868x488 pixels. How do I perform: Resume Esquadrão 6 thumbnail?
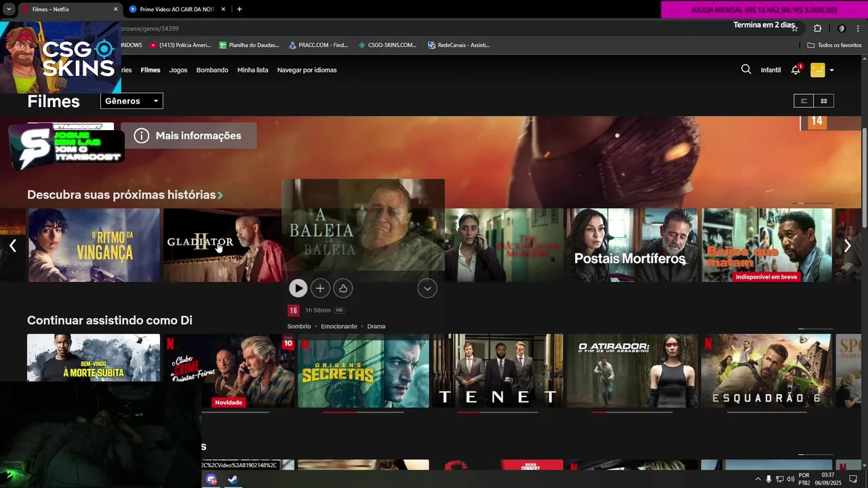tap(767, 370)
